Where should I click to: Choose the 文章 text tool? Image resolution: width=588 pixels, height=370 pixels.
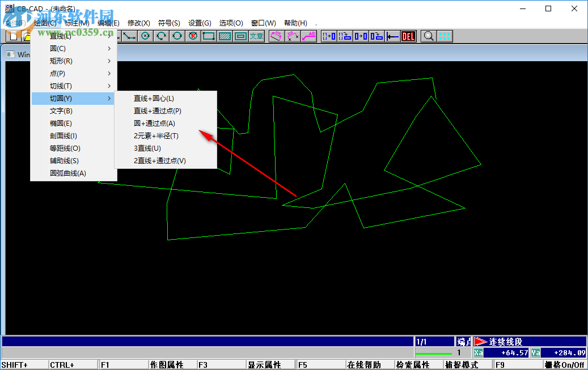pos(256,36)
